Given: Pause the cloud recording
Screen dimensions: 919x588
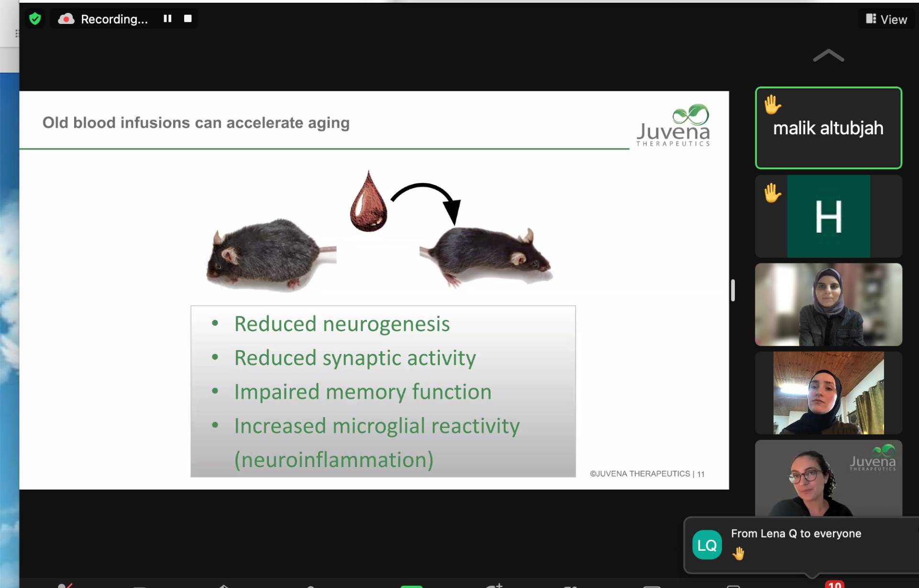Looking at the screenshot, I should coord(167,19).
